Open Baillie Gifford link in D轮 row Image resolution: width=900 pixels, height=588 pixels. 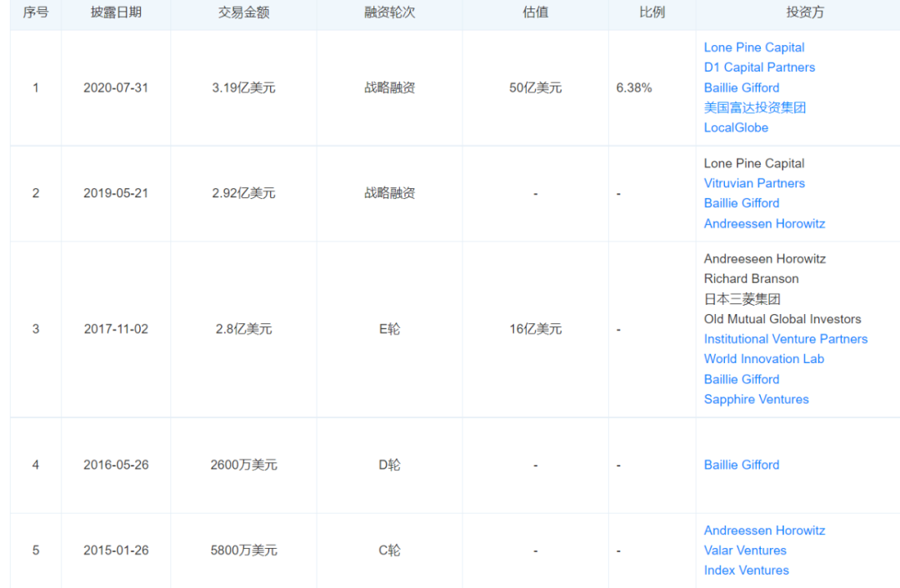(x=742, y=466)
